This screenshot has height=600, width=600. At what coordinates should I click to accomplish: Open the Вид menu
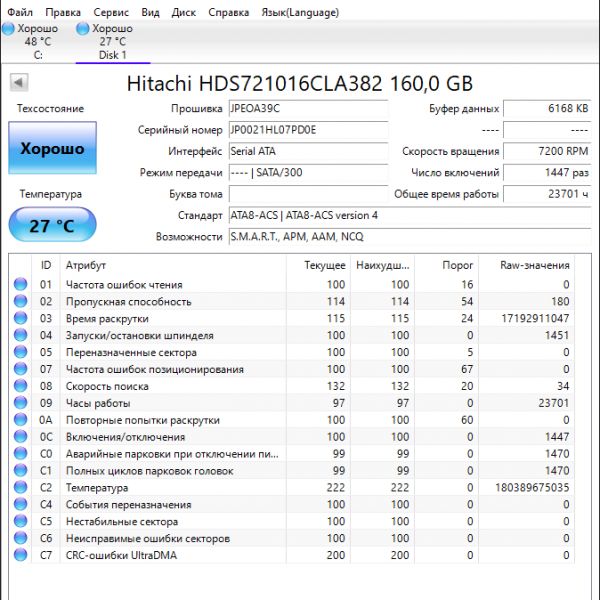[x=150, y=12]
